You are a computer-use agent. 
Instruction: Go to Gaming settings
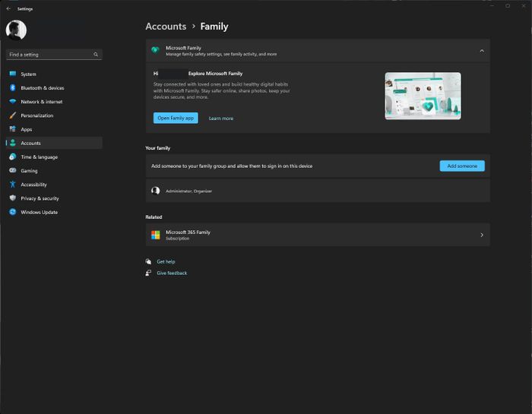click(x=54, y=171)
